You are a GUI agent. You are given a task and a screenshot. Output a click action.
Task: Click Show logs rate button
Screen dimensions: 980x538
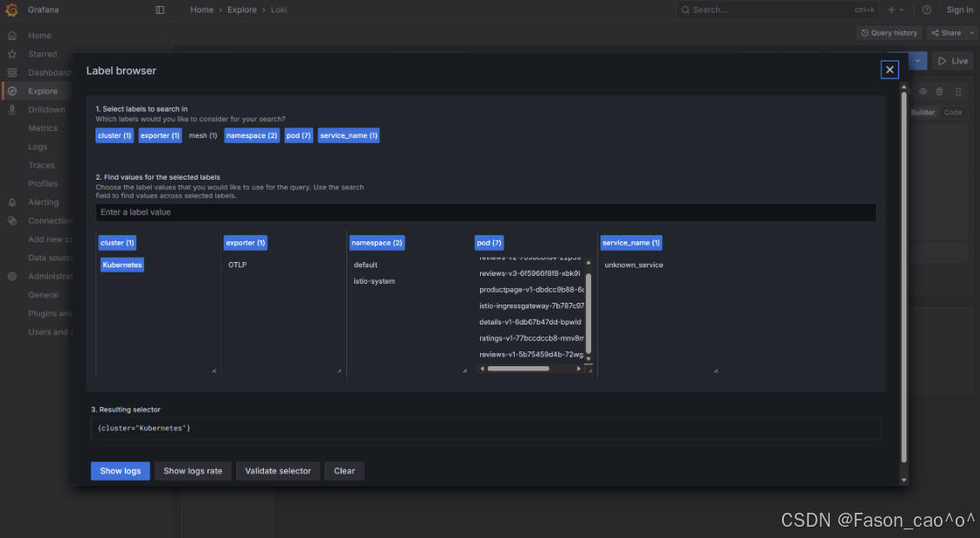(193, 471)
